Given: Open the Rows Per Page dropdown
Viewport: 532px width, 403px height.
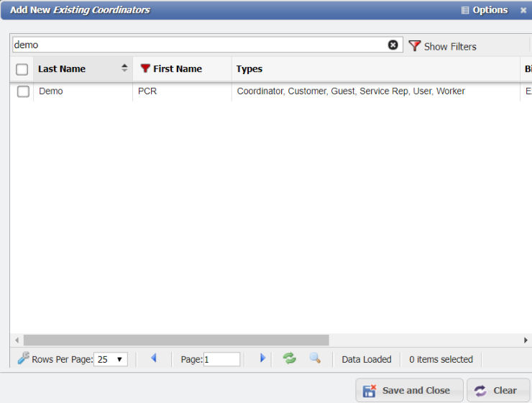Looking at the screenshot, I should coord(111,359).
